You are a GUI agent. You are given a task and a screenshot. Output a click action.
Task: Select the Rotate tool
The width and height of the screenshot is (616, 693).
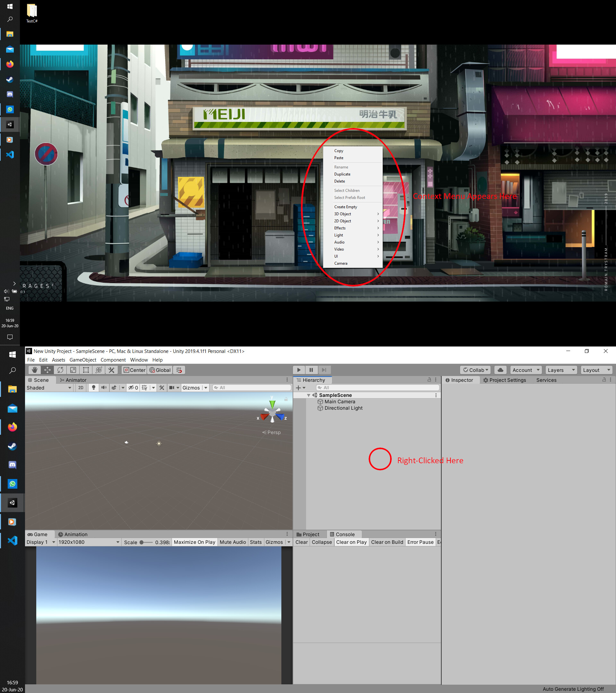[60, 370]
